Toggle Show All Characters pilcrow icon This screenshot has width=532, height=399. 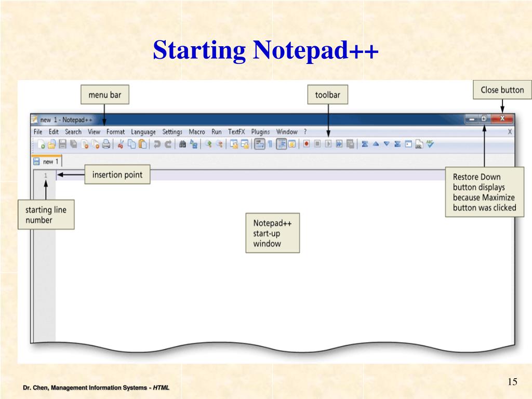click(270, 144)
